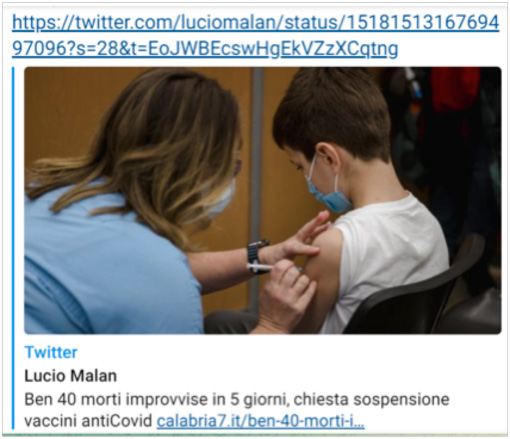Click the Twitter source label
This screenshot has height=439, width=510.
(51, 352)
